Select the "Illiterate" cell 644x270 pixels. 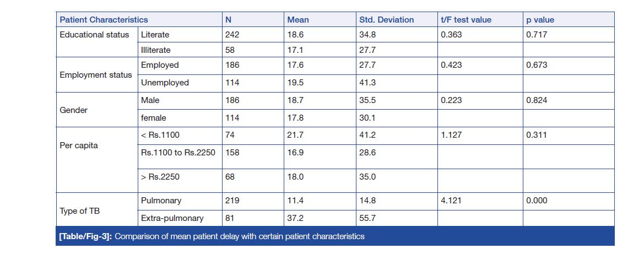click(156, 50)
